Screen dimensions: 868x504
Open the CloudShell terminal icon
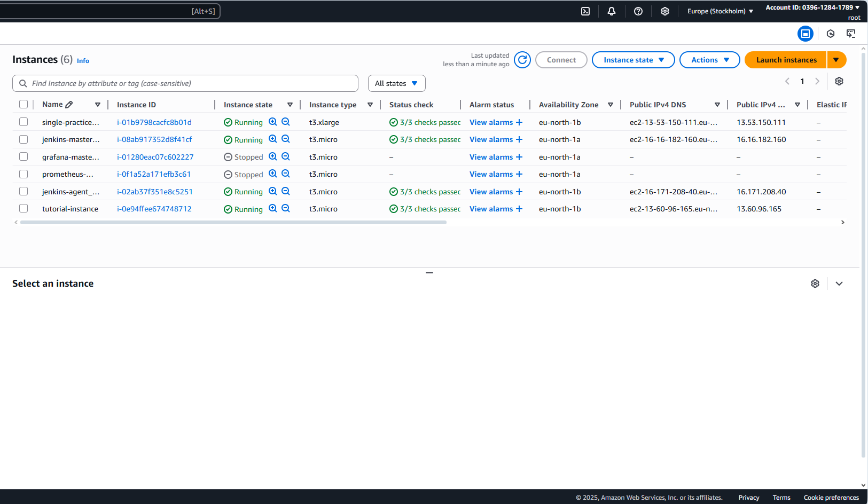click(x=585, y=11)
